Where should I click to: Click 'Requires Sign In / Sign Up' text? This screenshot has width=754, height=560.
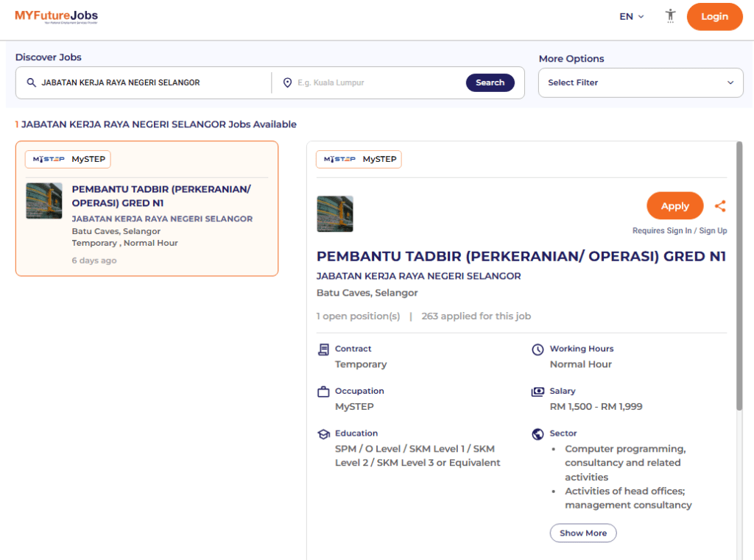(x=680, y=231)
